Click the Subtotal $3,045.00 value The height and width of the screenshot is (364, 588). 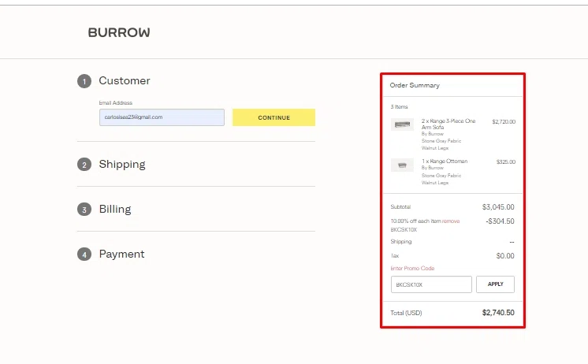[498, 207]
